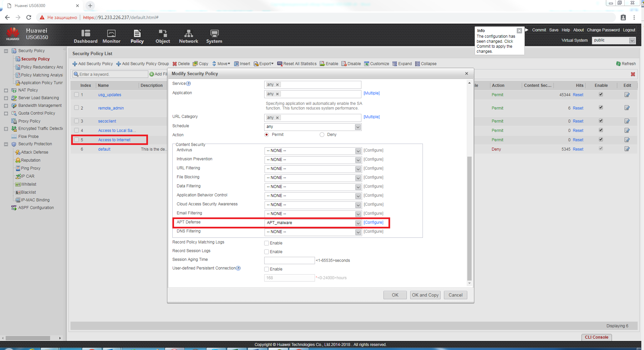Click edit icon for default policy row

(627, 149)
